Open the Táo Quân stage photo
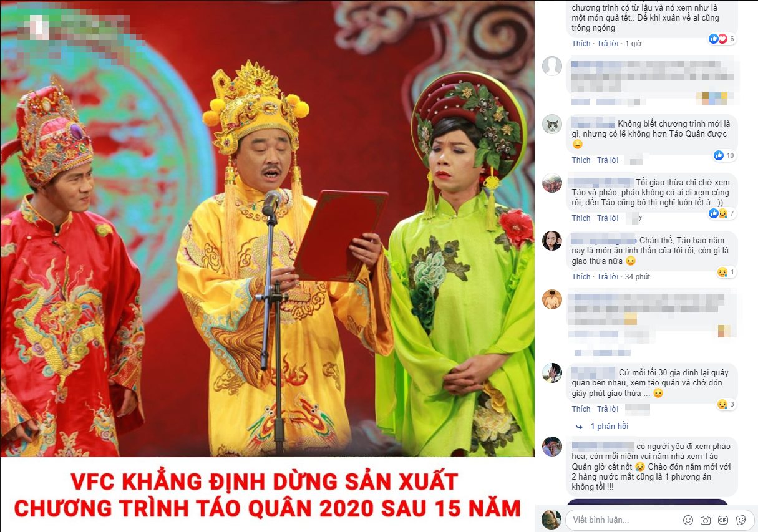 coord(267,229)
